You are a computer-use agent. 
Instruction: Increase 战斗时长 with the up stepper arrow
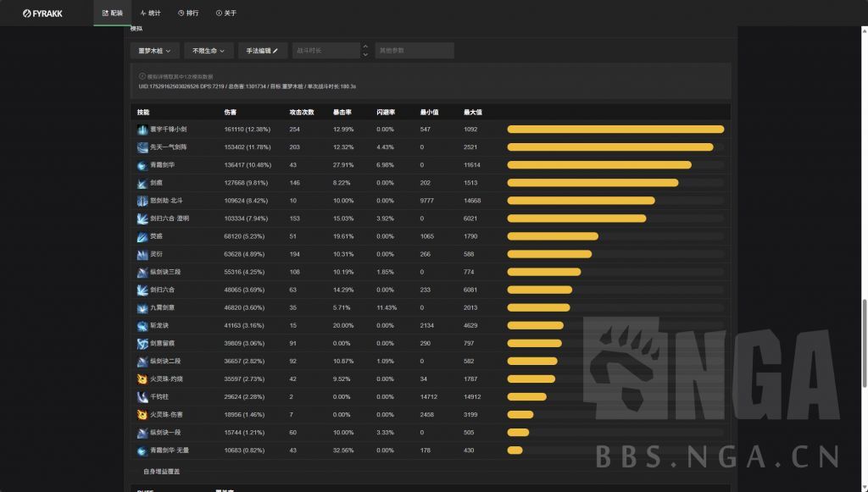point(365,47)
